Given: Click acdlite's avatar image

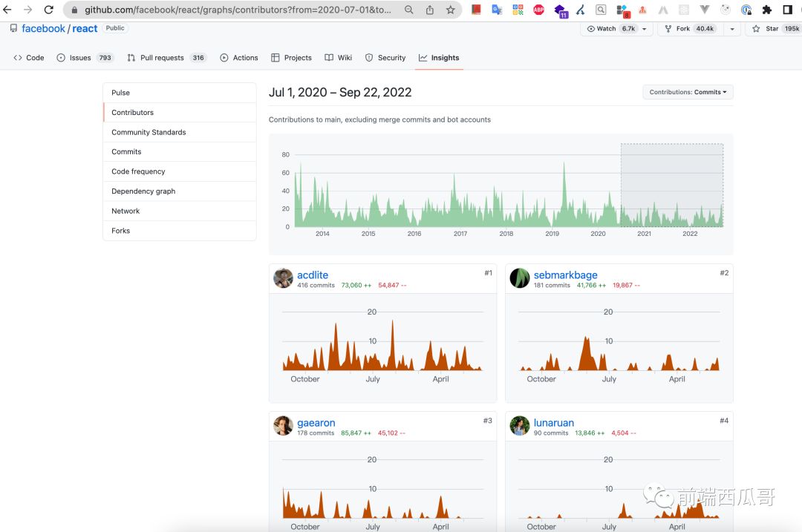Looking at the screenshot, I should pos(283,278).
